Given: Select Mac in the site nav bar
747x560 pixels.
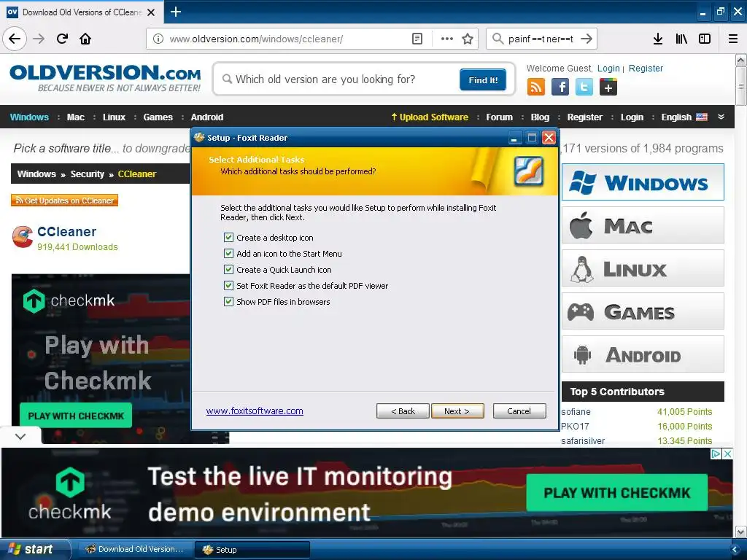Looking at the screenshot, I should (x=75, y=117).
